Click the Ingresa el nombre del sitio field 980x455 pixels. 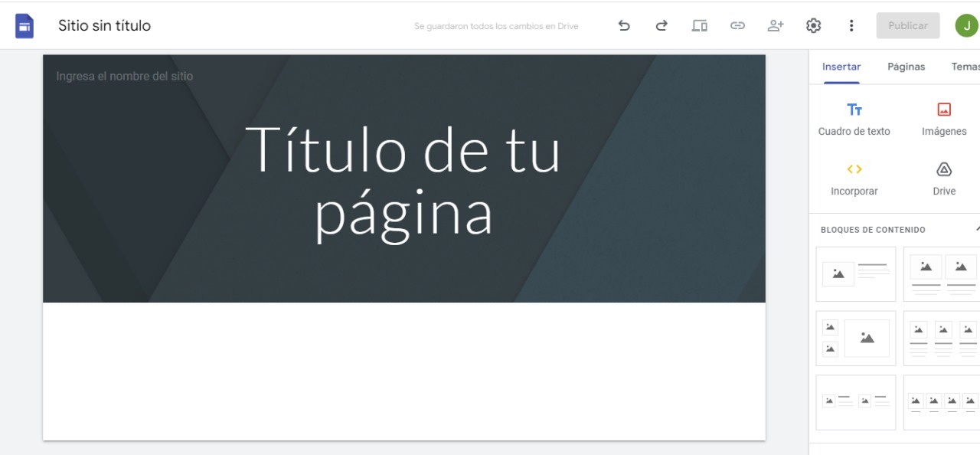point(124,76)
